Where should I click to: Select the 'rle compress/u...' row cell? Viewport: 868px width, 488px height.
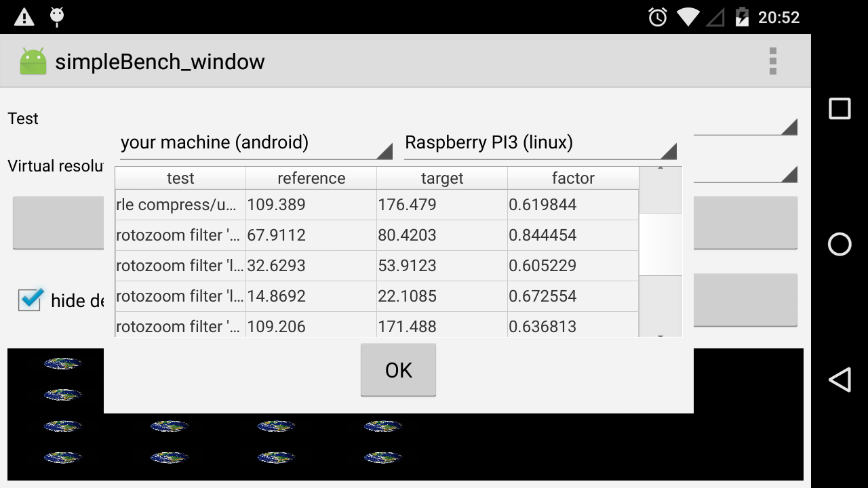pyautogui.click(x=180, y=205)
